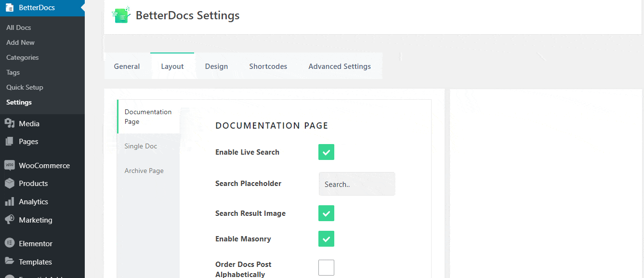Select the Documentation Page section
The height and width of the screenshot is (278, 644).
[x=148, y=117]
